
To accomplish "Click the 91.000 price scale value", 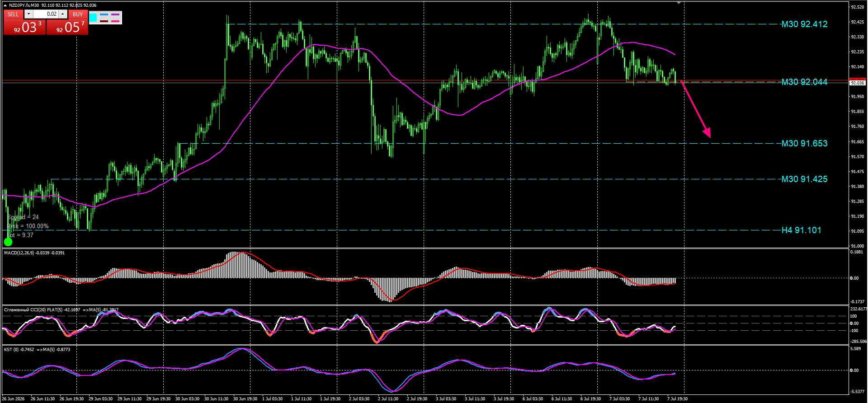I will pos(857,246).
